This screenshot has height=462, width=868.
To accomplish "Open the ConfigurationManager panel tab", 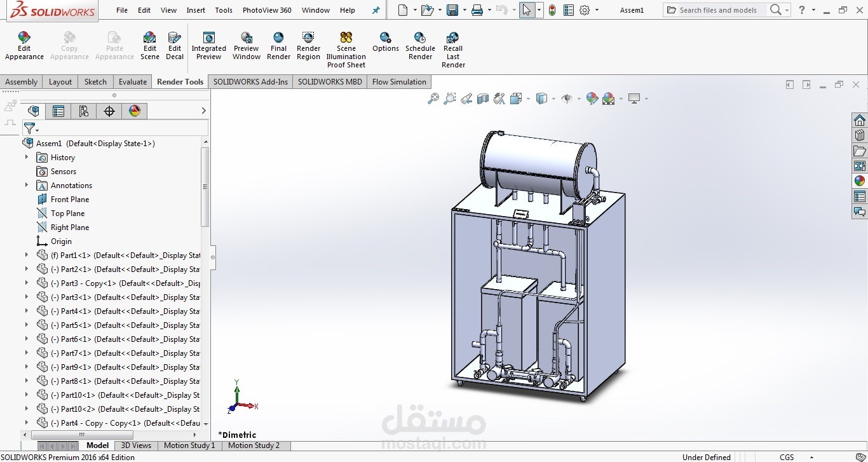I will coord(84,111).
